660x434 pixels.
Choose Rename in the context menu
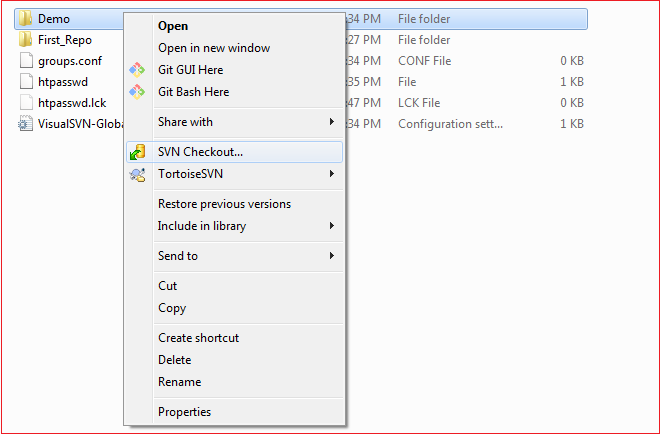tap(179, 382)
